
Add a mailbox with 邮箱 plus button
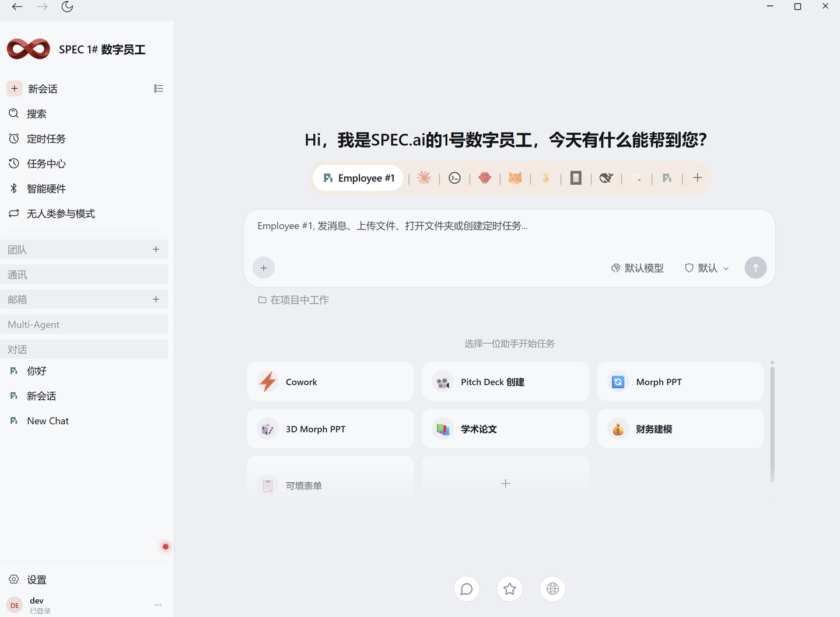coord(156,299)
